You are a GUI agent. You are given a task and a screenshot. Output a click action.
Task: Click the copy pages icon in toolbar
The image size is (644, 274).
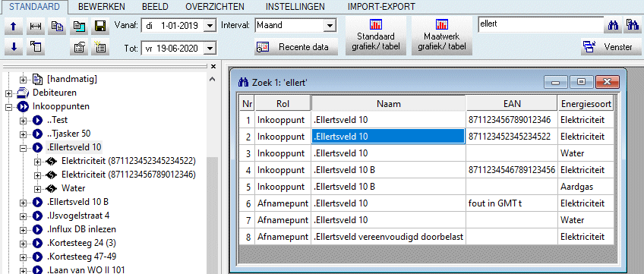click(57, 27)
